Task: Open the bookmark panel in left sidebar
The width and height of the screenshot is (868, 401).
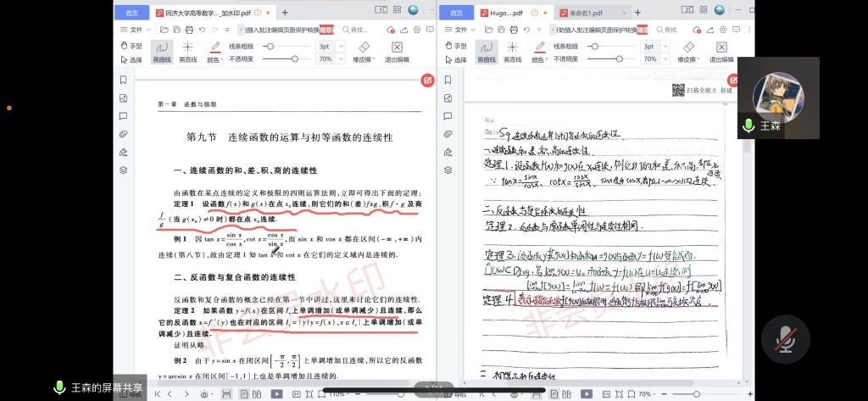Action: pyautogui.click(x=124, y=80)
